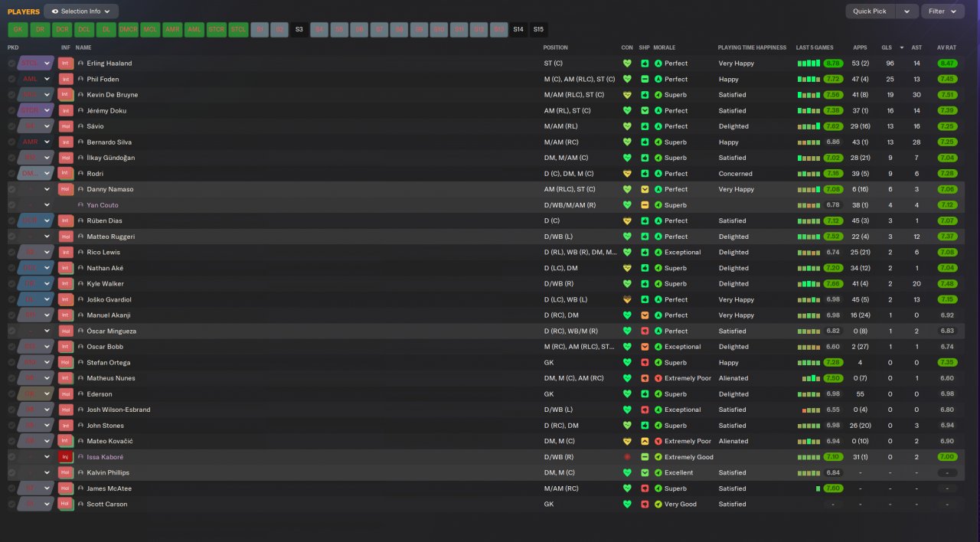Click Erling Haaland's Perfect morale icon
980x542 pixels.
658,64
